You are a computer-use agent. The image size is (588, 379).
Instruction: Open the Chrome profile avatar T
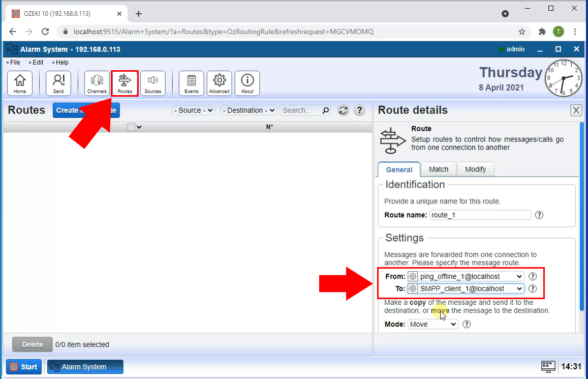tap(559, 32)
